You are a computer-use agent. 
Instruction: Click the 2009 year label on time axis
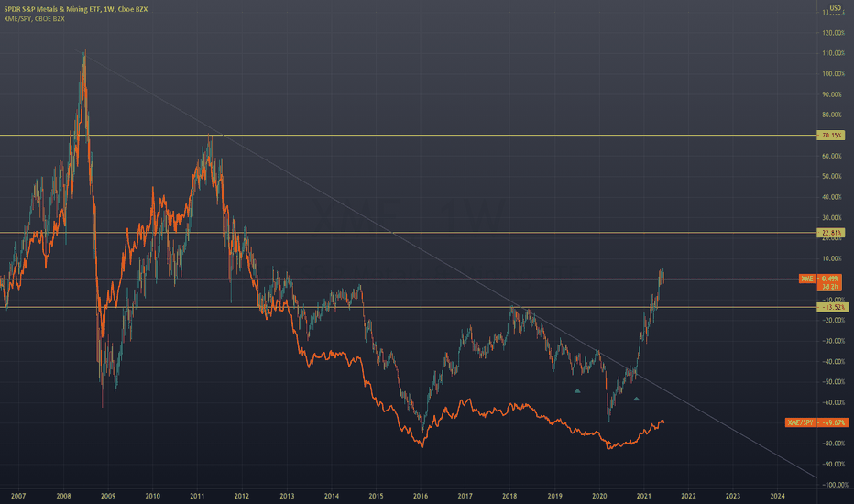108,496
